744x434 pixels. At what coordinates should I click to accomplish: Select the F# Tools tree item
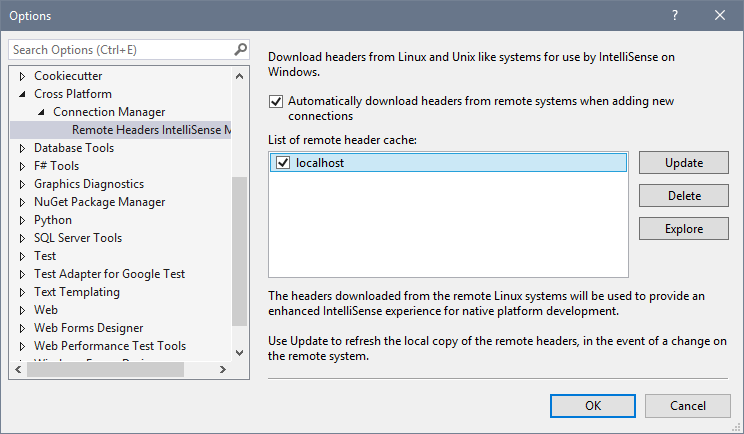click(56, 166)
